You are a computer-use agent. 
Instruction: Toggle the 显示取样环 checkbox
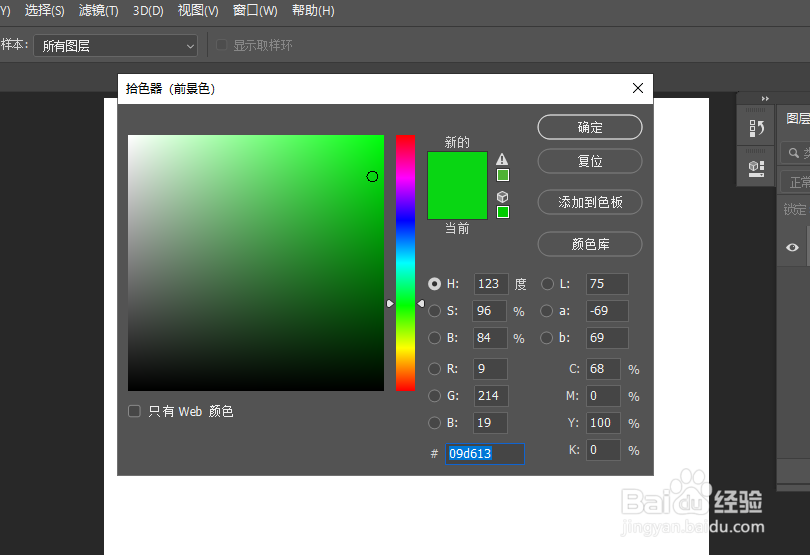pyautogui.click(x=221, y=45)
